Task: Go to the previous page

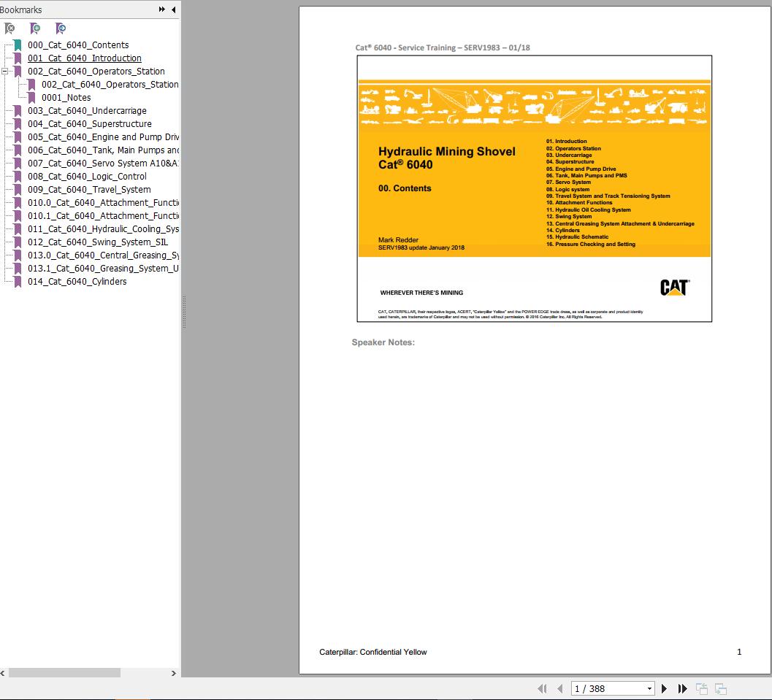Action: [559, 688]
